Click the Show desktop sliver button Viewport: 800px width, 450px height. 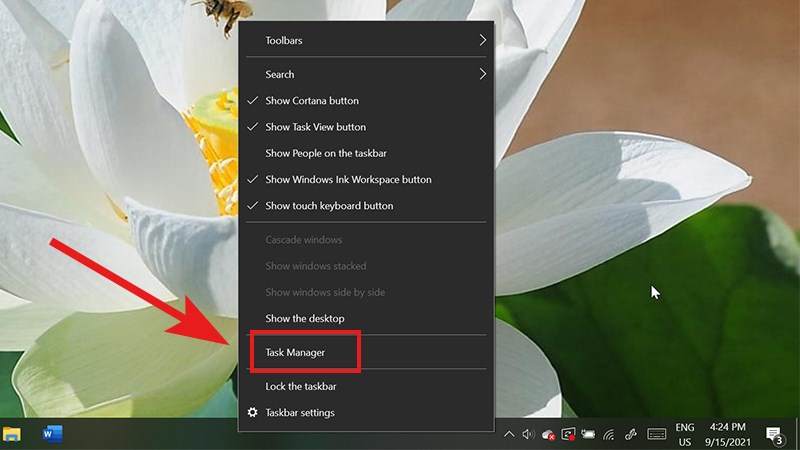point(797,434)
